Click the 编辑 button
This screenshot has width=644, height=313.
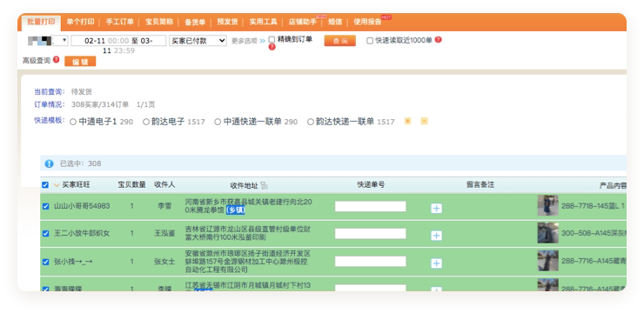[80, 62]
